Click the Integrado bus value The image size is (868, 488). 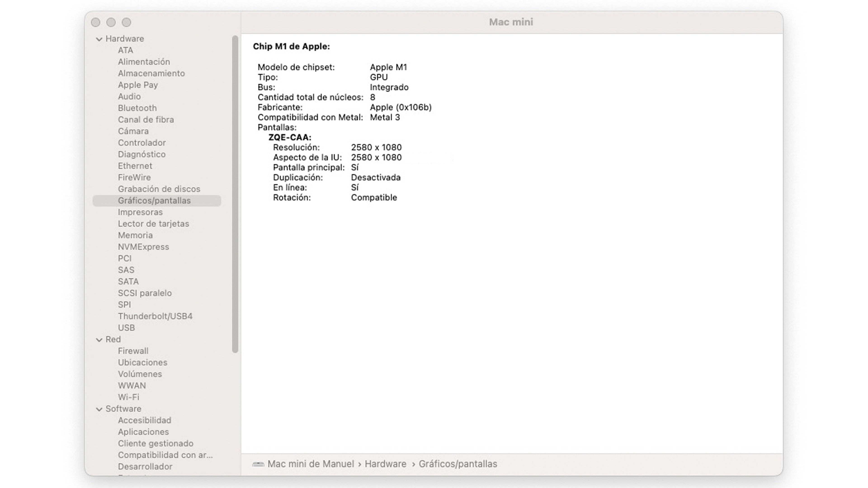(x=389, y=87)
